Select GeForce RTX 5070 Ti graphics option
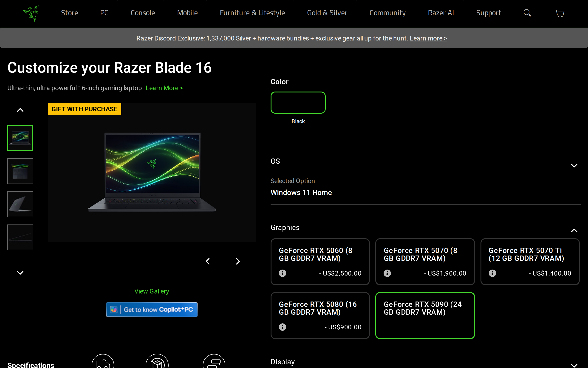588x368 pixels. [530, 262]
